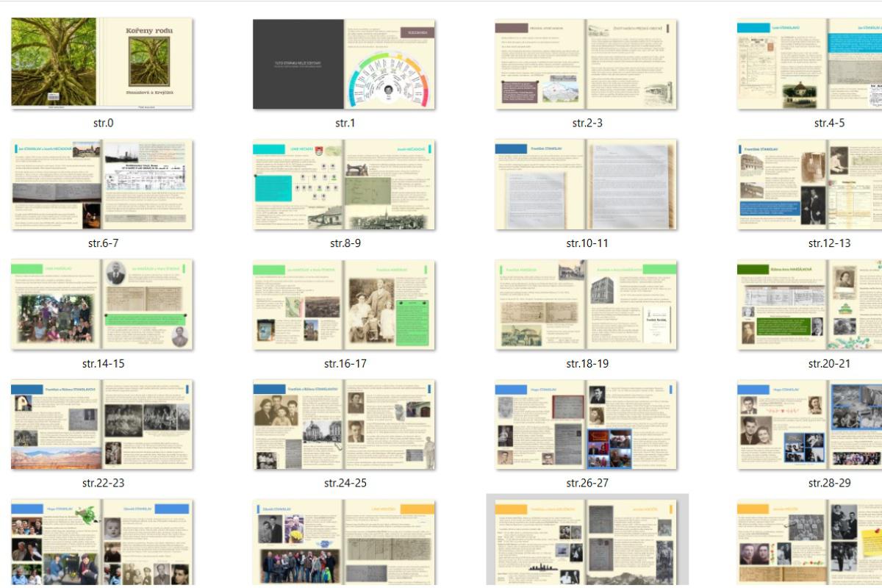This screenshot has height=588, width=882.
Task: Select the str.24-25 spread thumbnail
Action: click(x=344, y=424)
